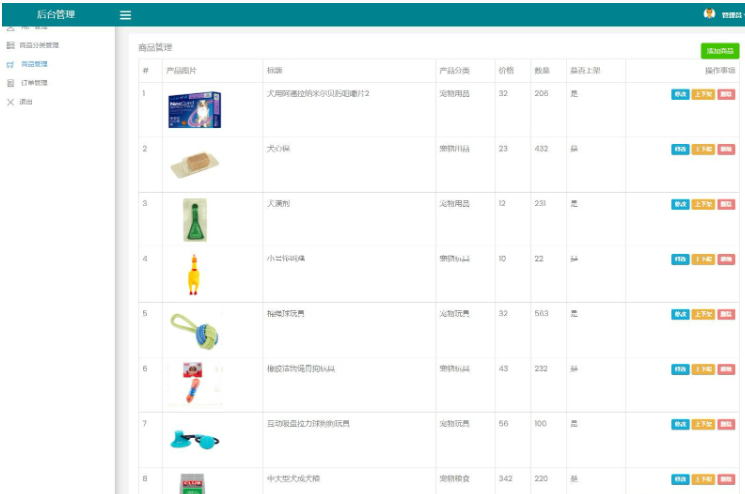Click the 宠物粮食 category cell in row 8
The width and height of the screenshot is (745, 494).
pos(454,479)
